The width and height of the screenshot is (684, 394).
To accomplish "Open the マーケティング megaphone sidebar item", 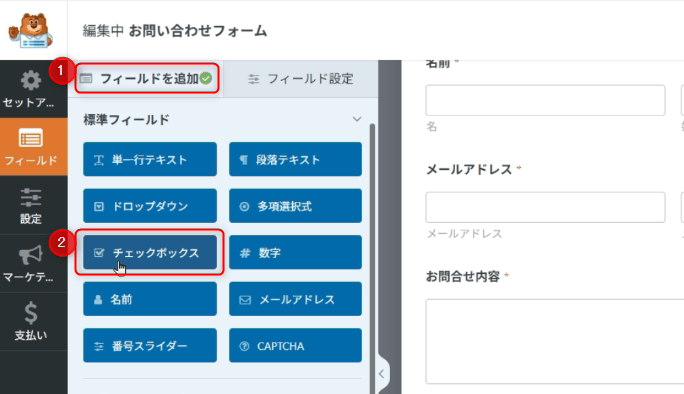I will point(31,264).
